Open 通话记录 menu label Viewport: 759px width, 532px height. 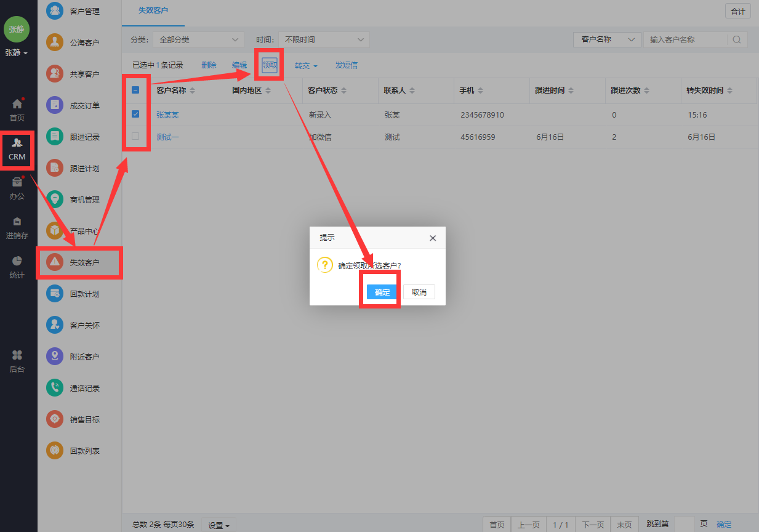point(85,388)
